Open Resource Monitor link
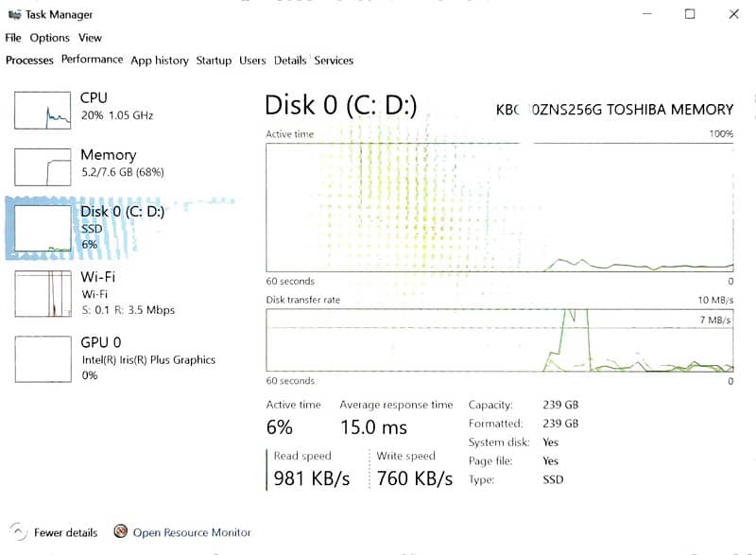The image size is (756, 555). coord(192,532)
